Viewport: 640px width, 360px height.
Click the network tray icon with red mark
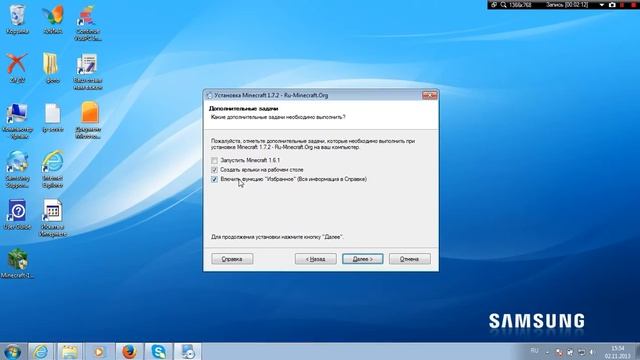pyautogui.click(x=559, y=351)
